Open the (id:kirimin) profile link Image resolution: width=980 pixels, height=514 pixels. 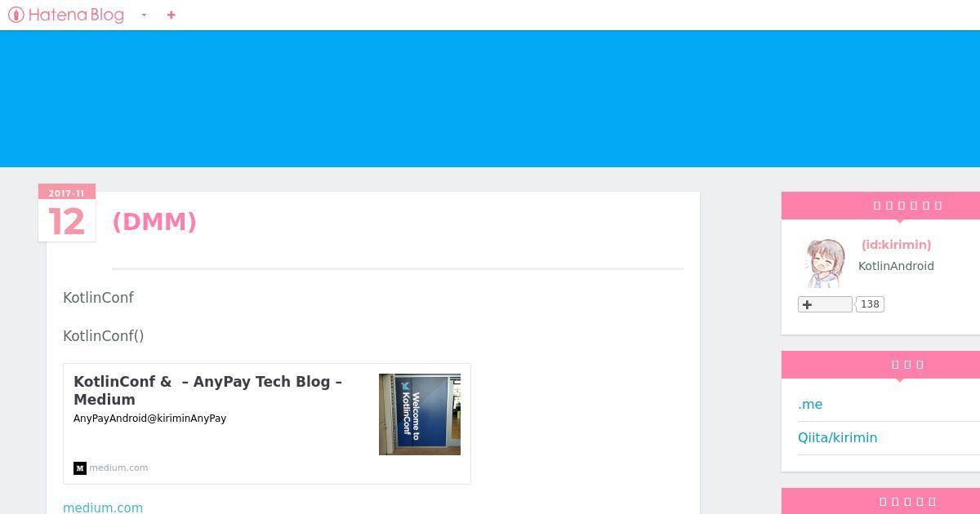coord(896,245)
